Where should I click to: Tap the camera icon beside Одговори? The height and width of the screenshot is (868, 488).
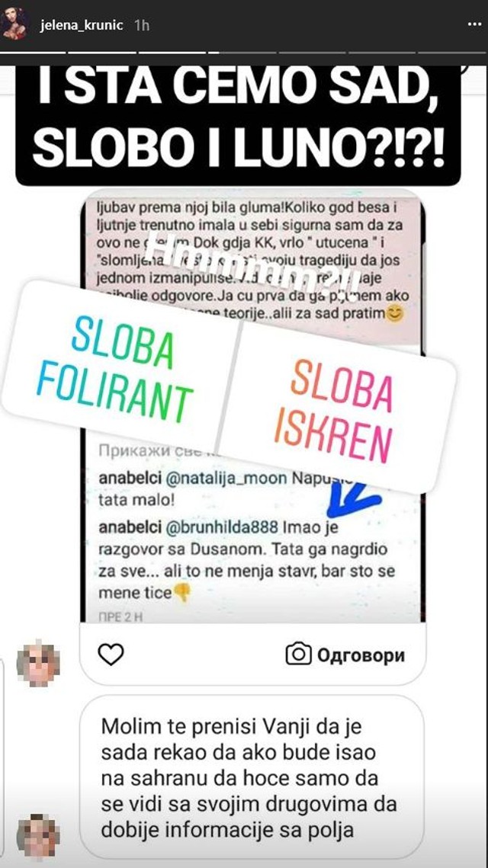click(x=299, y=655)
